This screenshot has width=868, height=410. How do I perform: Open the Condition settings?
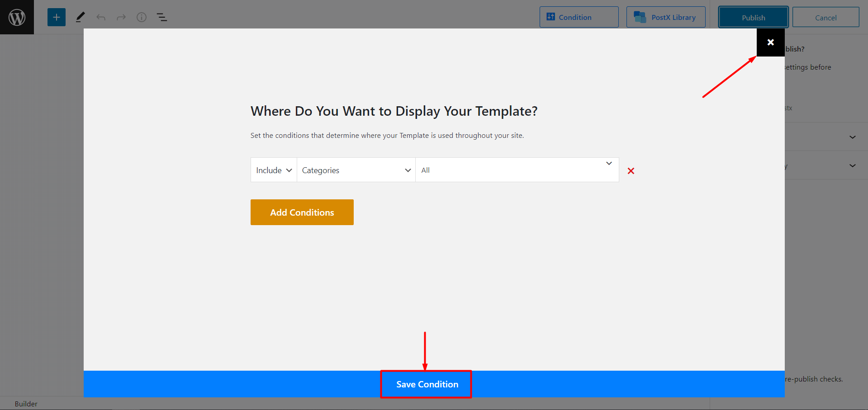[x=579, y=17]
